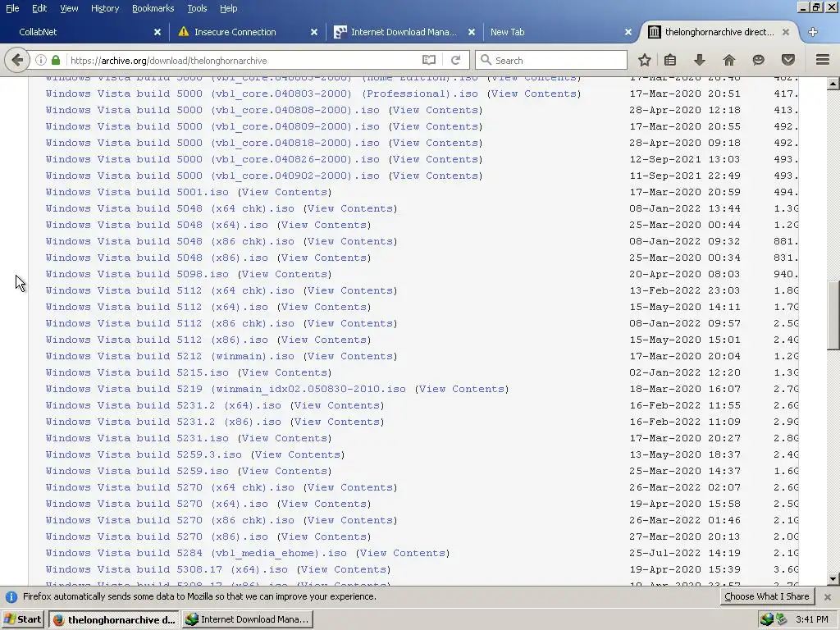
Task: Toggle Reader View icon in the address bar
Action: [429, 60]
